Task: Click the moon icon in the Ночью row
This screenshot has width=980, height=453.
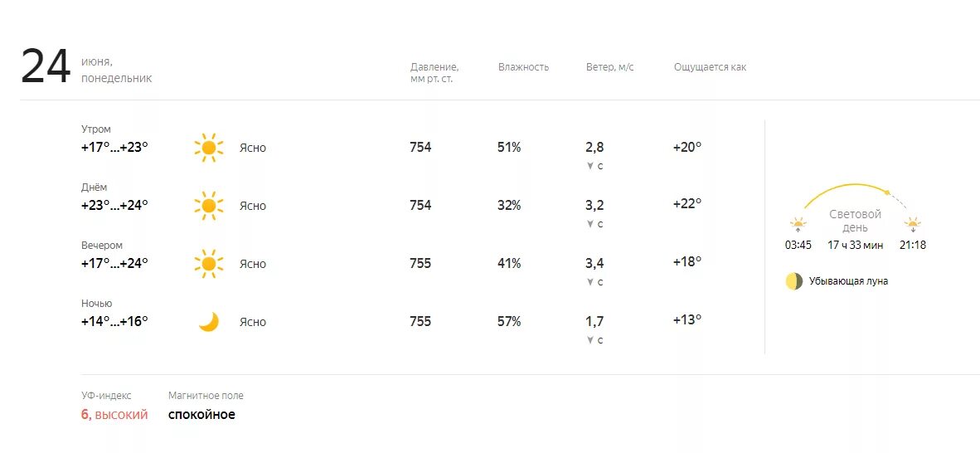Action: [x=209, y=322]
